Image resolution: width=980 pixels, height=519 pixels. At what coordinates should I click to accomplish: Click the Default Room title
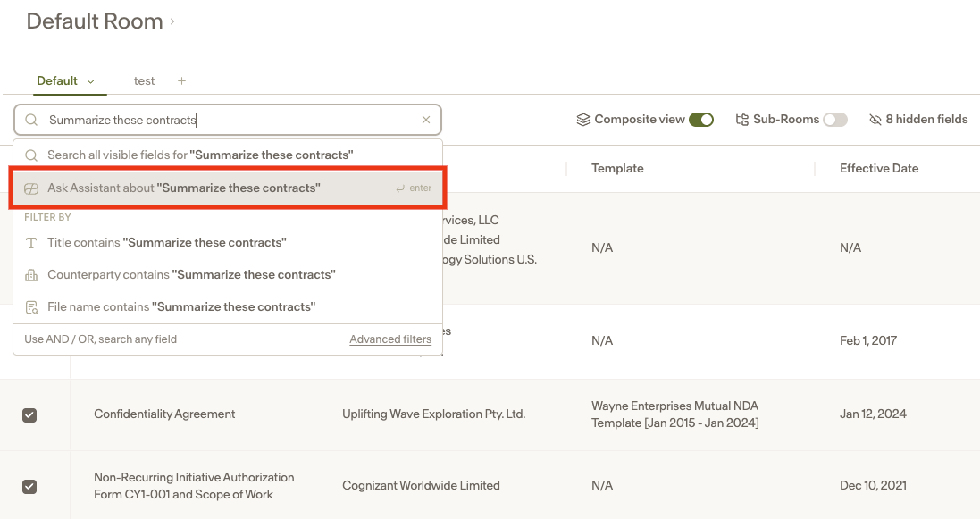95,21
